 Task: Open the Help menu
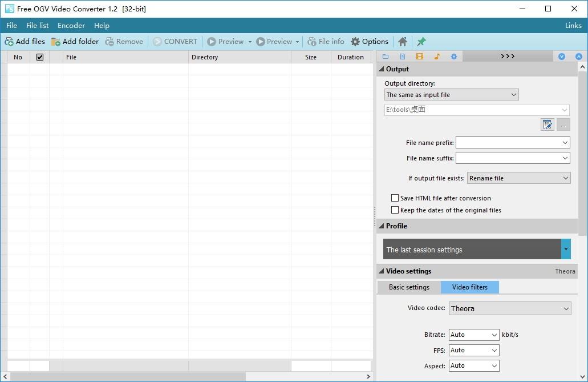coord(102,26)
